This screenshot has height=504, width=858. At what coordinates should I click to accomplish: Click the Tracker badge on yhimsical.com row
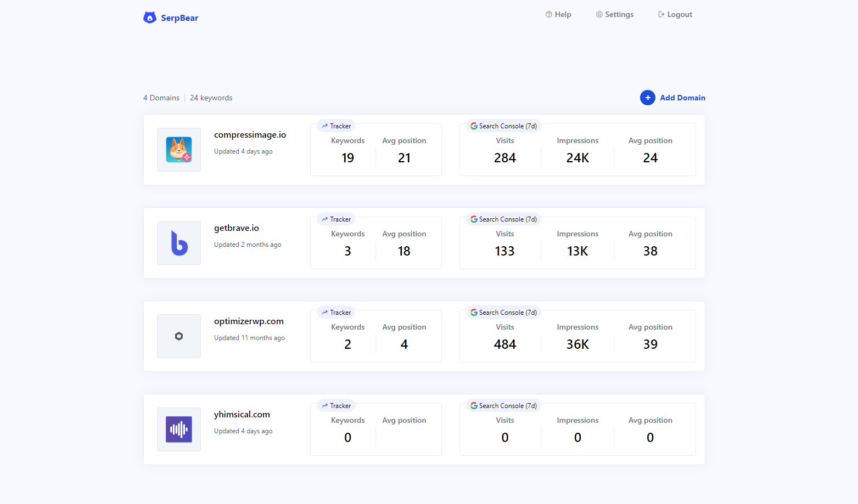336,405
